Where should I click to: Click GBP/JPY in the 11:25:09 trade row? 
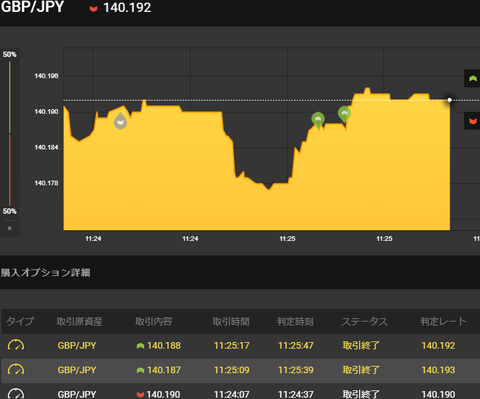click(77, 370)
